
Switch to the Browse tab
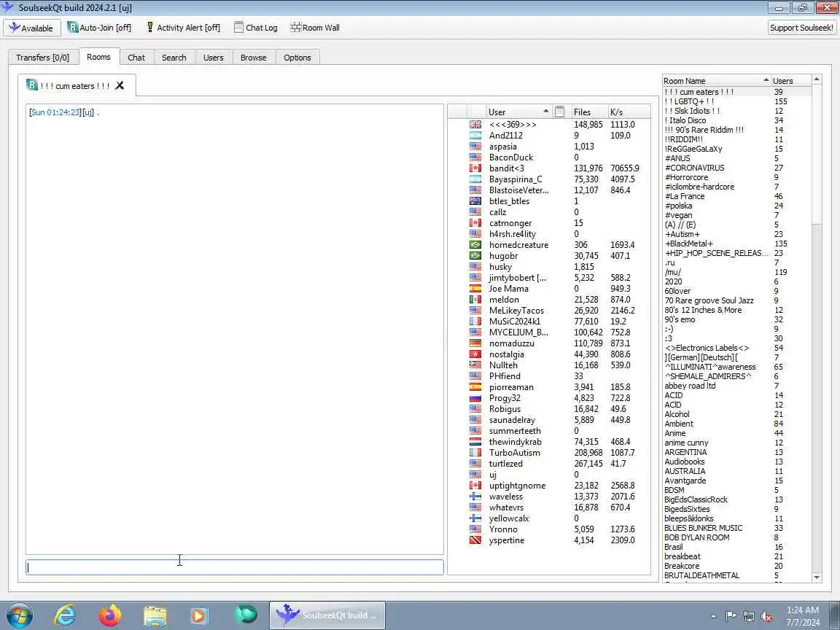click(x=254, y=58)
